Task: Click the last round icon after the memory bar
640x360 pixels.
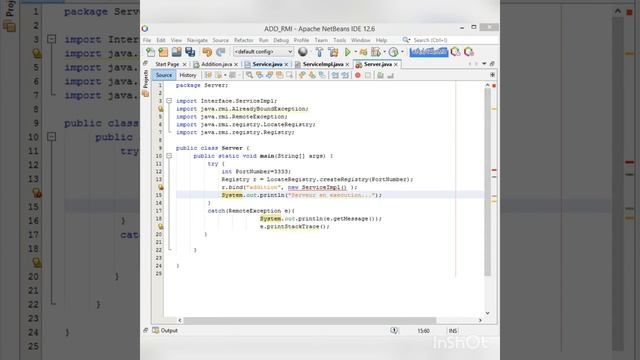Action: coord(469,52)
